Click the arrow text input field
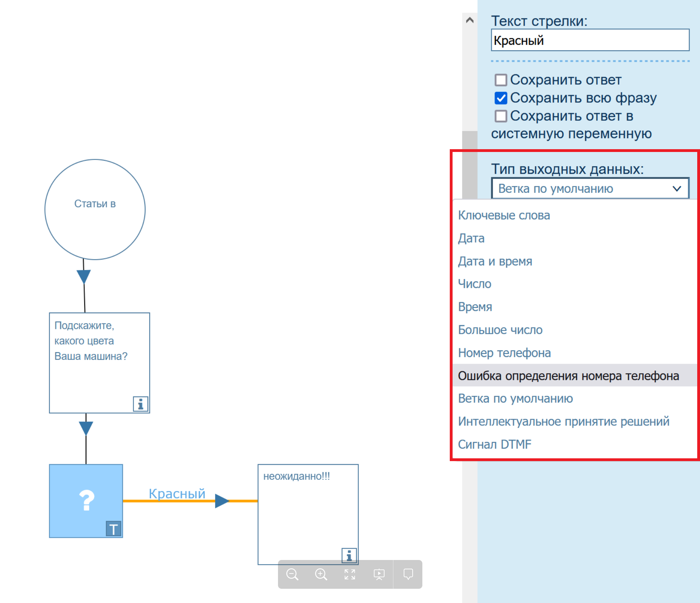 click(x=590, y=40)
